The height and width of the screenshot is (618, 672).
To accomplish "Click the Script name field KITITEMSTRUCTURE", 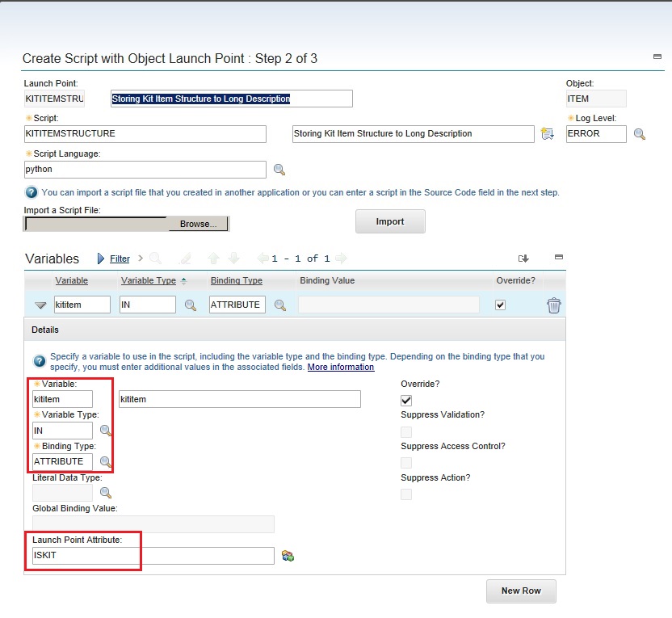I will pyautogui.click(x=145, y=134).
